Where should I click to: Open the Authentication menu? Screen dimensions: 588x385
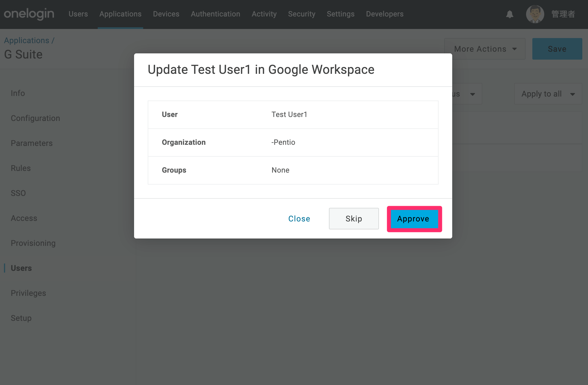tap(216, 14)
